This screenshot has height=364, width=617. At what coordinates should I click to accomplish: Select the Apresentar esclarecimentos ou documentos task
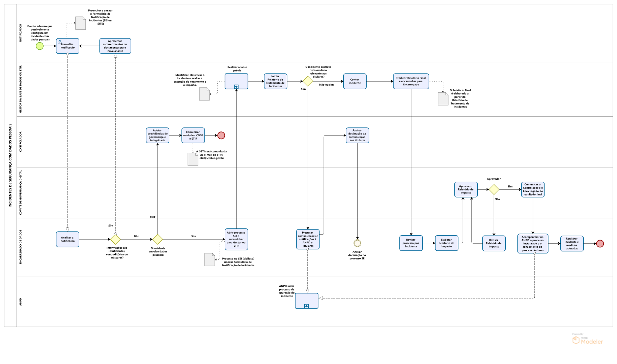[115, 46]
